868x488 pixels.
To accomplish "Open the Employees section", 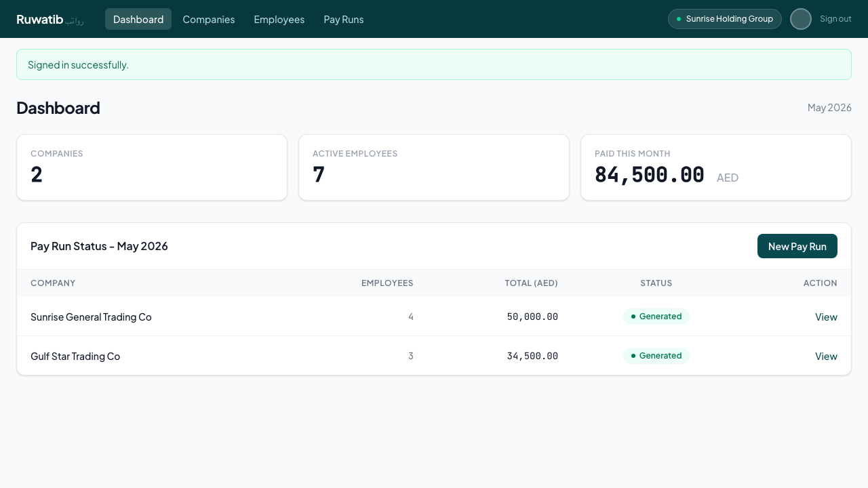I will tap(279, 19).
